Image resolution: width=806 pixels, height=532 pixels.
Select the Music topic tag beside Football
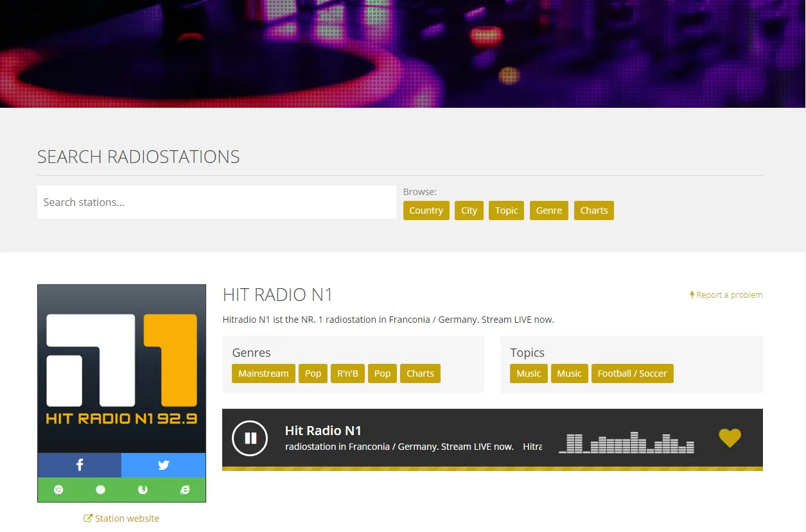pos(570,373)
